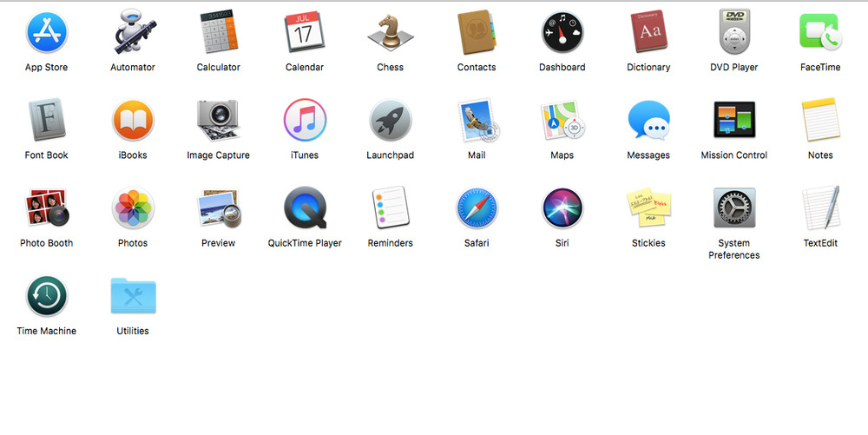Select the "Image Capture" name label
The height and width of the screenshot is (435, 868).
(219, 155)
